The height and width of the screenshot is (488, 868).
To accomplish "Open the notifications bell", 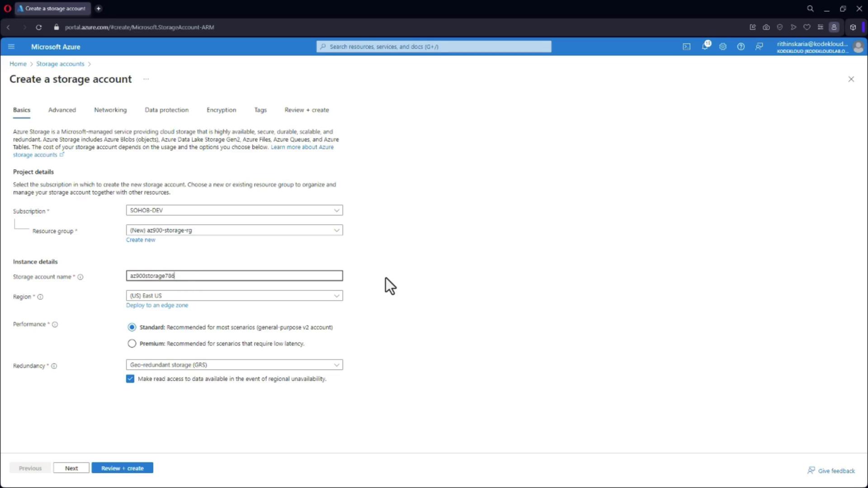I will 705,47.
